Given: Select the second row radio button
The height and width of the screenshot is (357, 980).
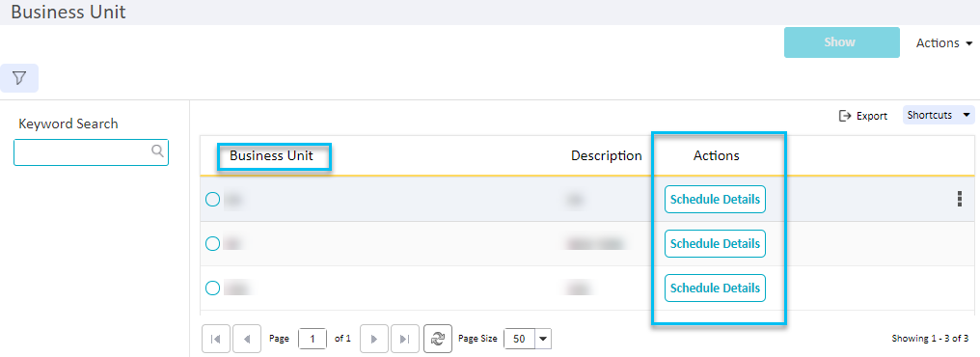Looking at the screenshot, I should (212, 243).
